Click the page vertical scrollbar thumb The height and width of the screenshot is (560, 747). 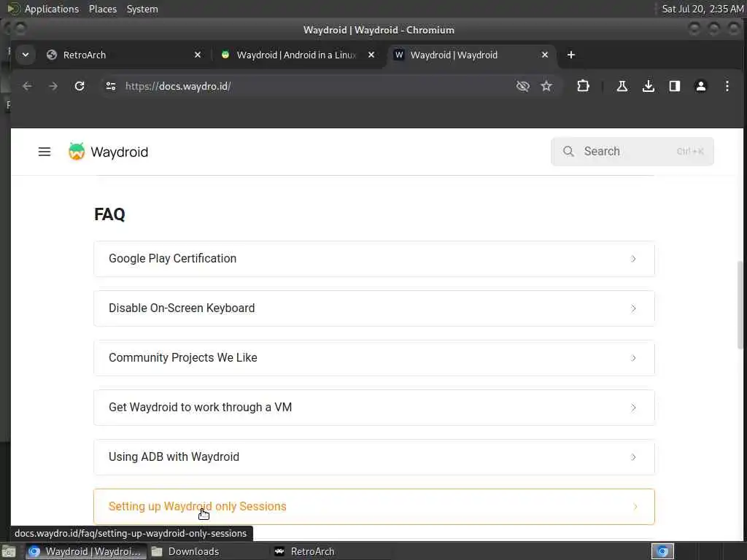coord(740,305)
